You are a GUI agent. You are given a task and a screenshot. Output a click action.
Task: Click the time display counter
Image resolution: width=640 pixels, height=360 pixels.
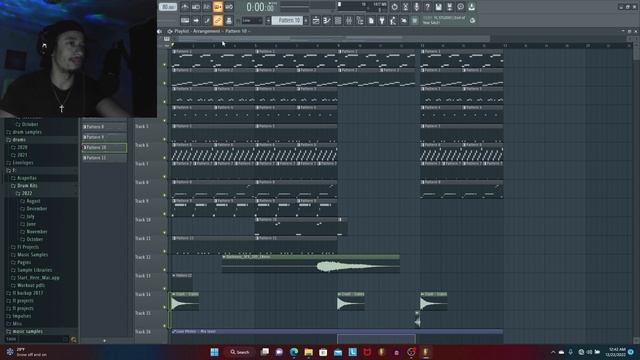(x=260, y=7)
